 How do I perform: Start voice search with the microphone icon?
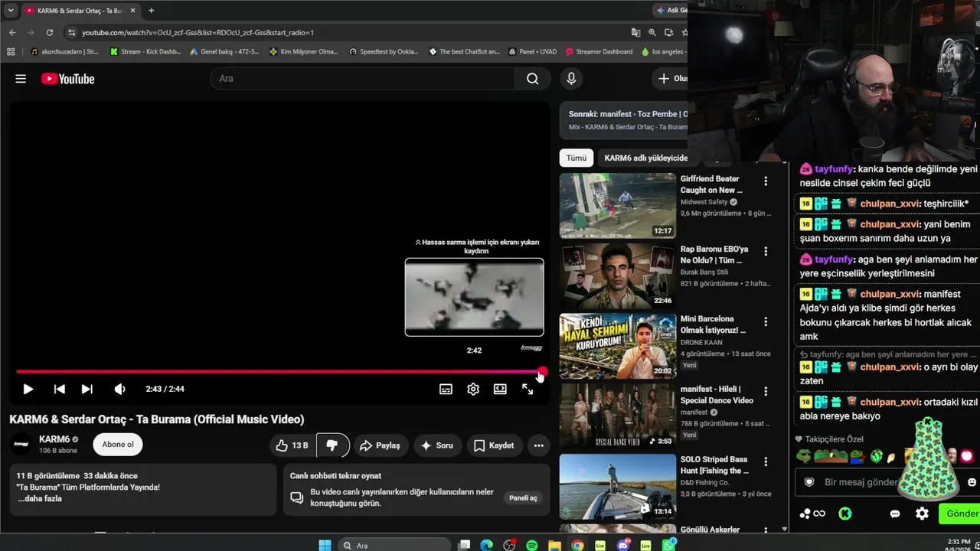(571, 79)
